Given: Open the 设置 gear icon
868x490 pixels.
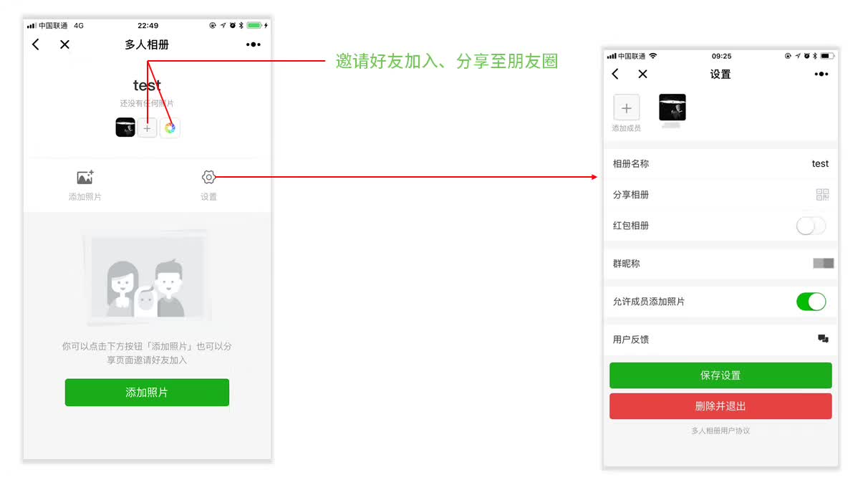Looking at the screenshot, I should coord(208,177).
